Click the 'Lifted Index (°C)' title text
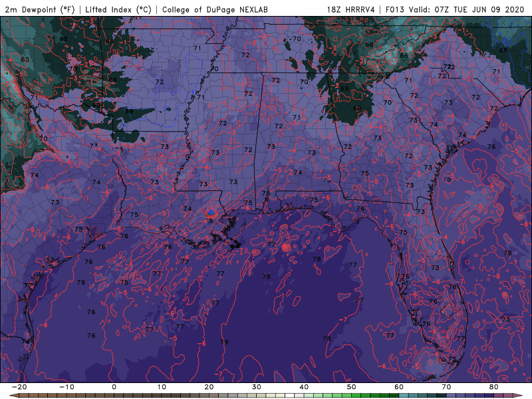This screenshot has height=399, width=532. tap(118, 9)
